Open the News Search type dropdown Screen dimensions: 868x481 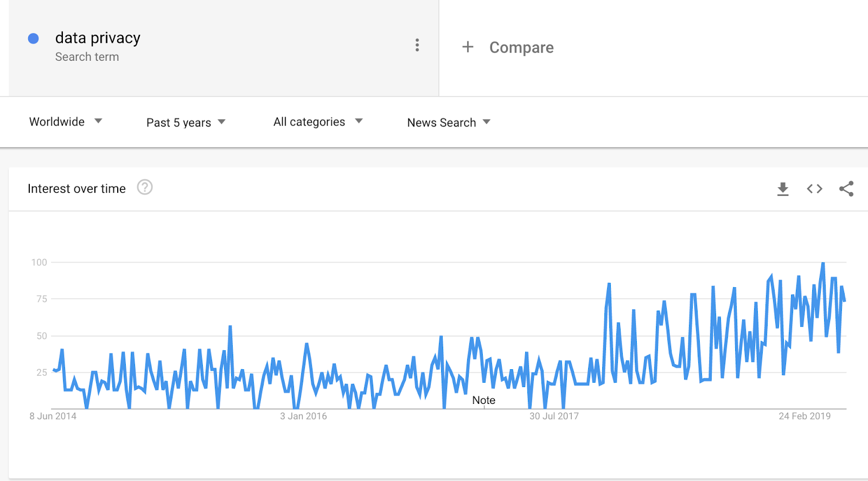coord(449,123)
